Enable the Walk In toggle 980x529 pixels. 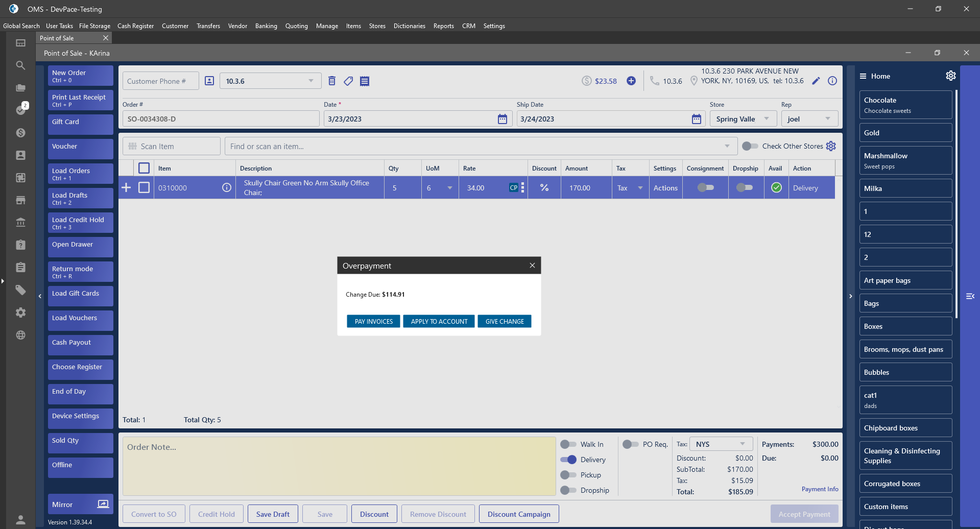pos(568,444)
